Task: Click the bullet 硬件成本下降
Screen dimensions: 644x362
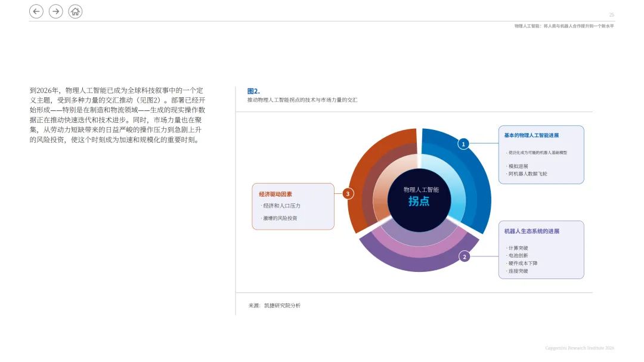Action: [x=522, y=264]
